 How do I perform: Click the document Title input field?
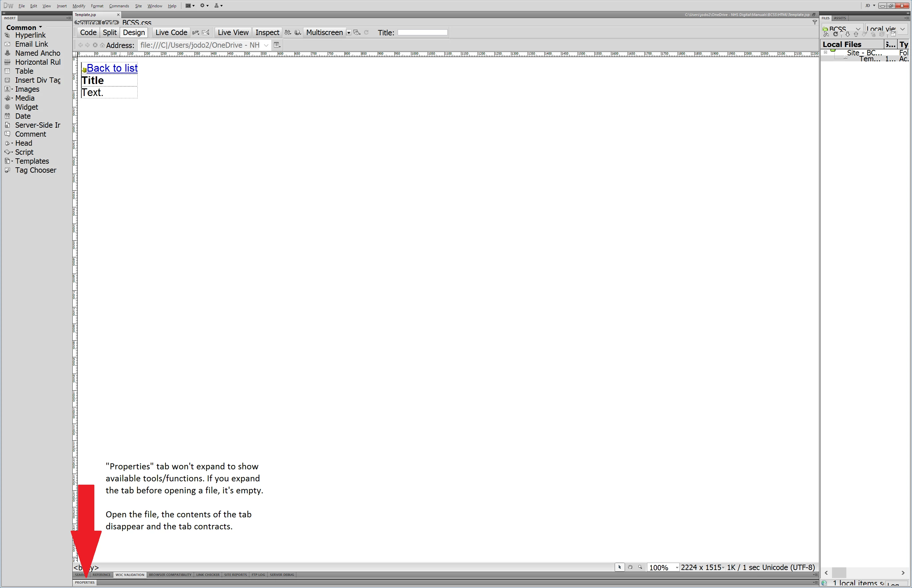pyautogui.click(x=422, y=32)
